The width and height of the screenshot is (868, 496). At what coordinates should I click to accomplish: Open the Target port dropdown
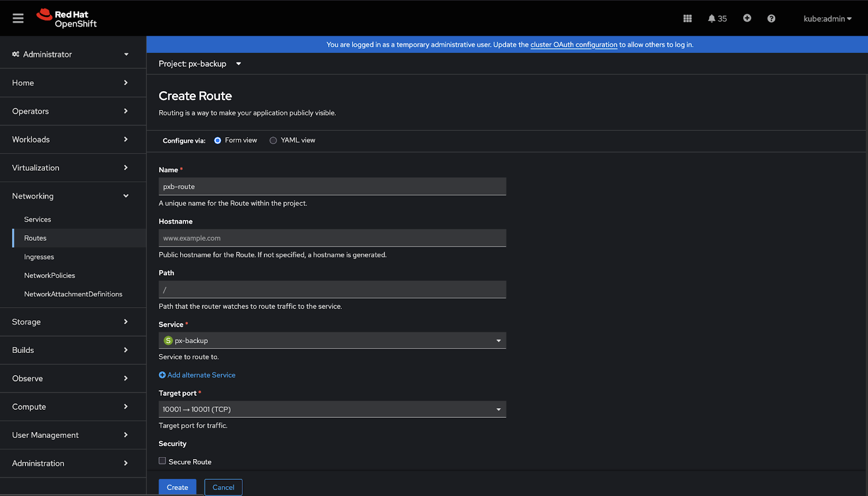click(332, 409)
